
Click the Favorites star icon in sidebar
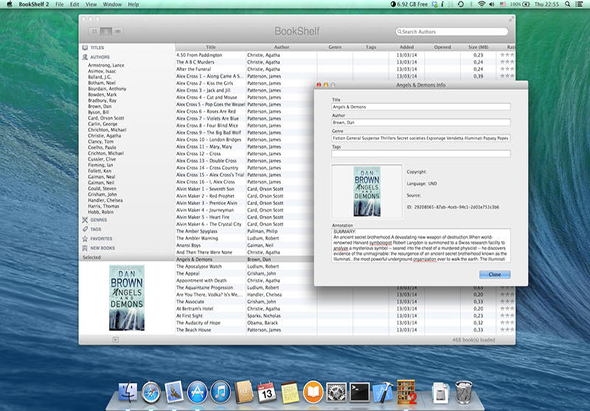pyautogui.click(x=85, y=239)
